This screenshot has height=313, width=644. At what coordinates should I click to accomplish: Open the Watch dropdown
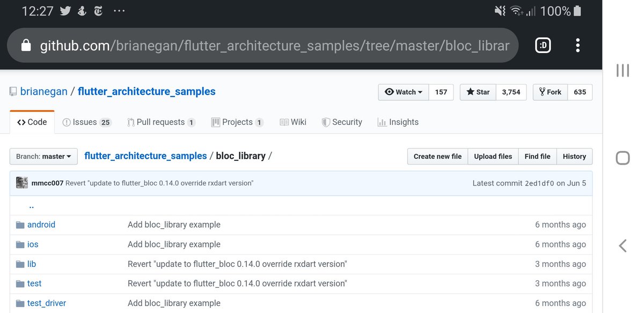[x=404, y=92]
